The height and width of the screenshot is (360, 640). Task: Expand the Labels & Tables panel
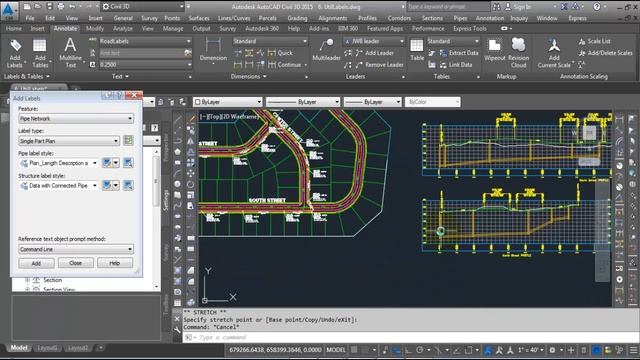27,76
